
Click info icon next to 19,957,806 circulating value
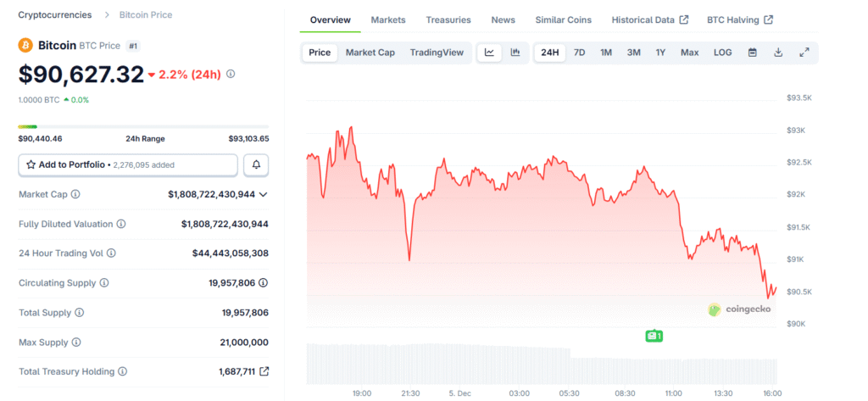pyautogui.click(x=264, y=283)
